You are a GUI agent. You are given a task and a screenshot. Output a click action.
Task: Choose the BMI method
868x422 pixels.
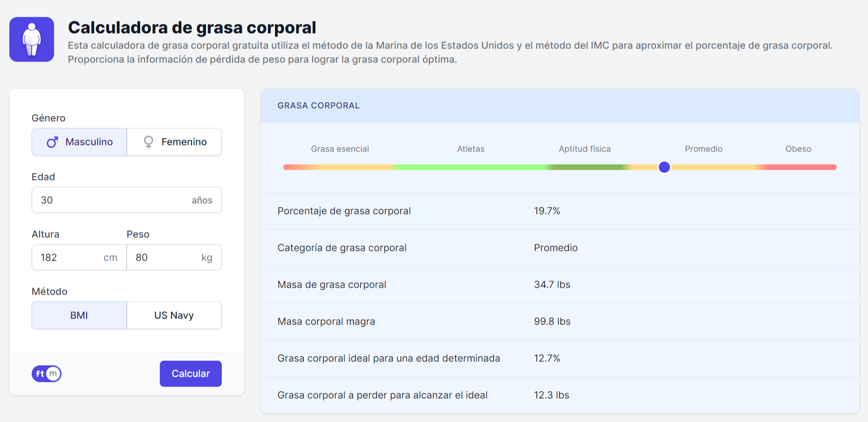click(x=79, y=315)
